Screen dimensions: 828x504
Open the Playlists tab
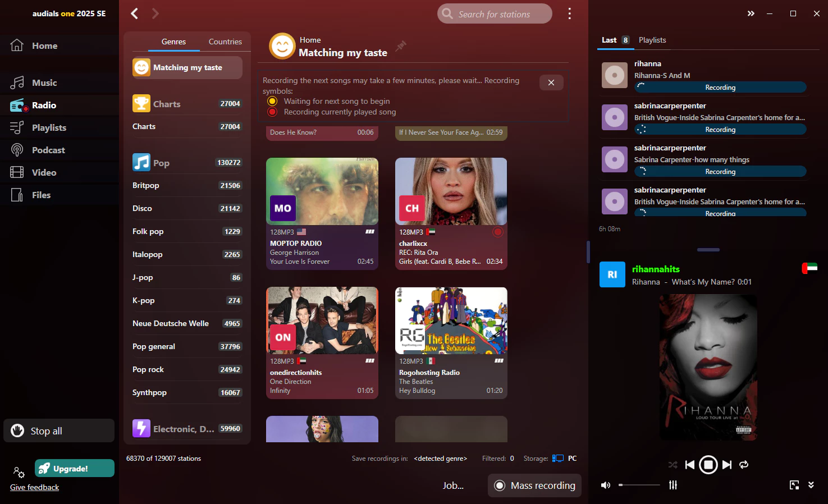pos(652,40)
